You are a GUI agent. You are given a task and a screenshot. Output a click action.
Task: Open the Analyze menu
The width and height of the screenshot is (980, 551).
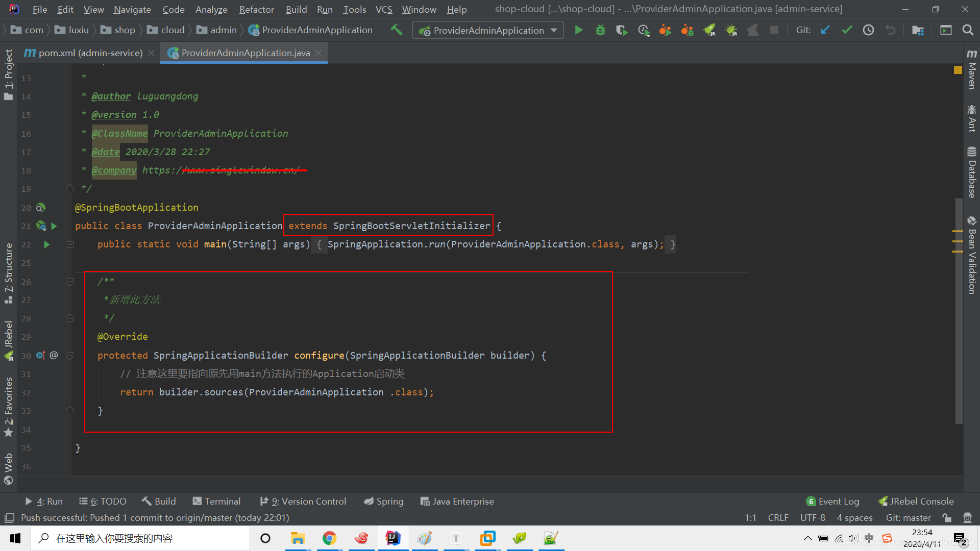pyautogui.click(x=211, y=9)
